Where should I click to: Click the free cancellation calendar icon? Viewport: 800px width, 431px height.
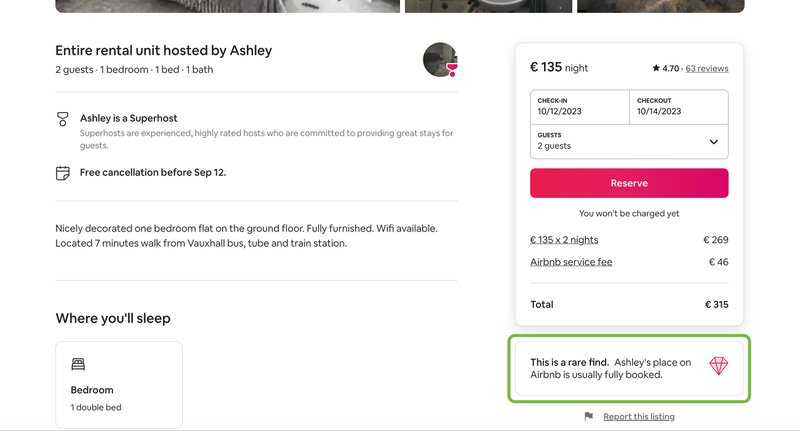click(x=63, y=173)
